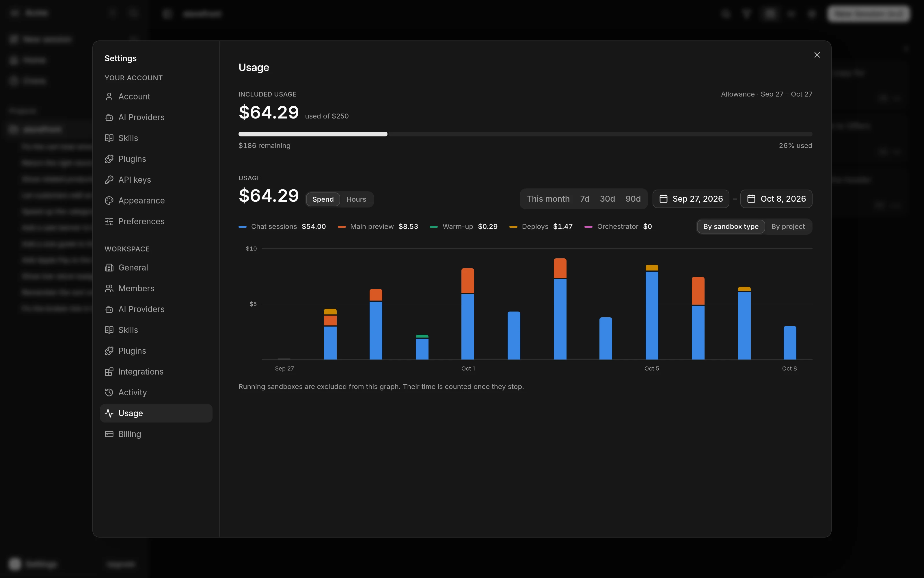
Task: Open the Appearance settings
Action: 156,201
